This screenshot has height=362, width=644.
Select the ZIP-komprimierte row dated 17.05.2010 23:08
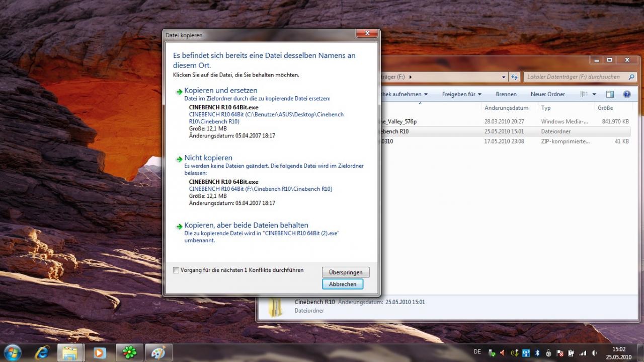pos(505,141)
